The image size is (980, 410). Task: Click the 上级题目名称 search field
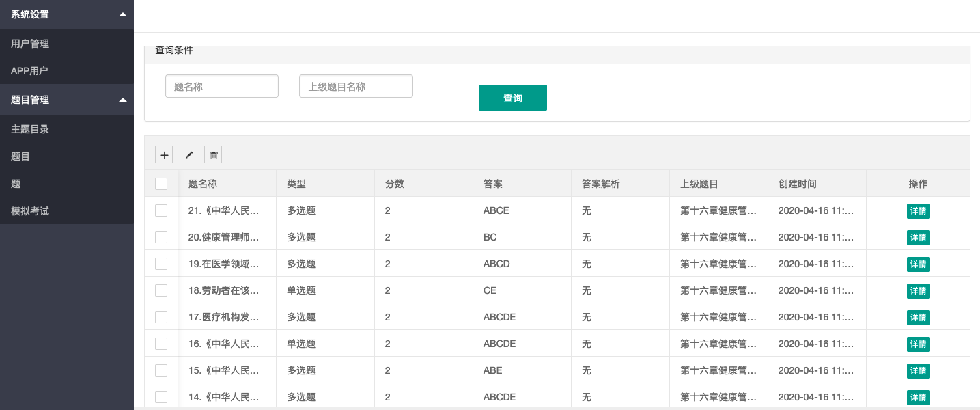tap(356, 86)
